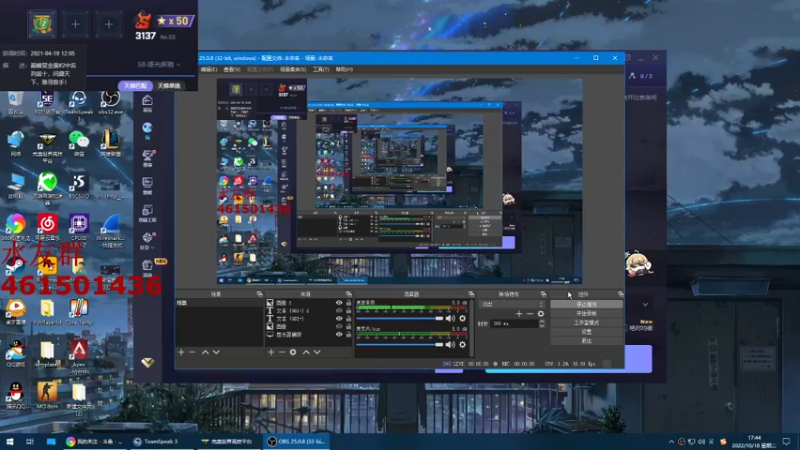This screenshot has width=800, height=450.
Task: Click gold diamond icon in client sidebar
Action: tap(147, 362)
